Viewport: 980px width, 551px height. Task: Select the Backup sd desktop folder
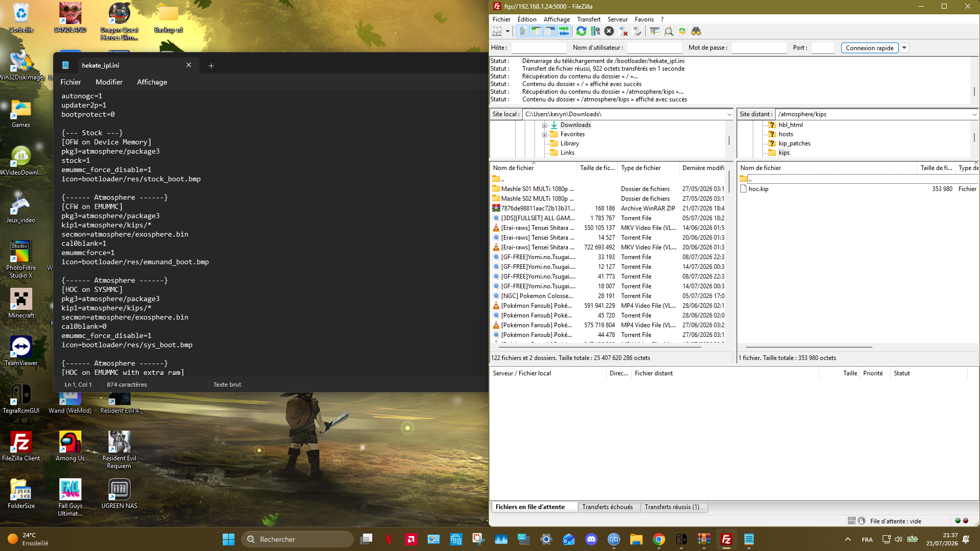coord(168,17)
